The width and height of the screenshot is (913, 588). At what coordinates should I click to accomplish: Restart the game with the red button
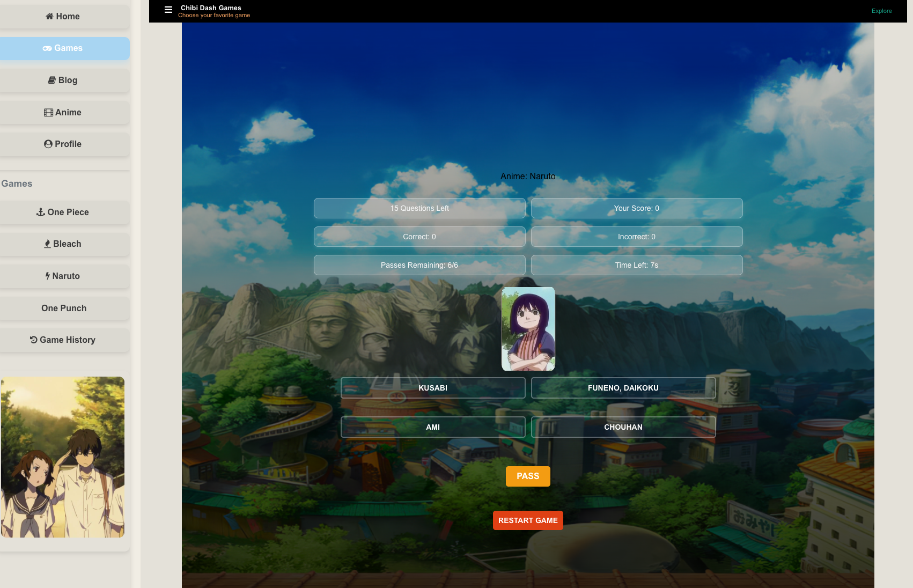pyautogui.click(x=527, y=520)
